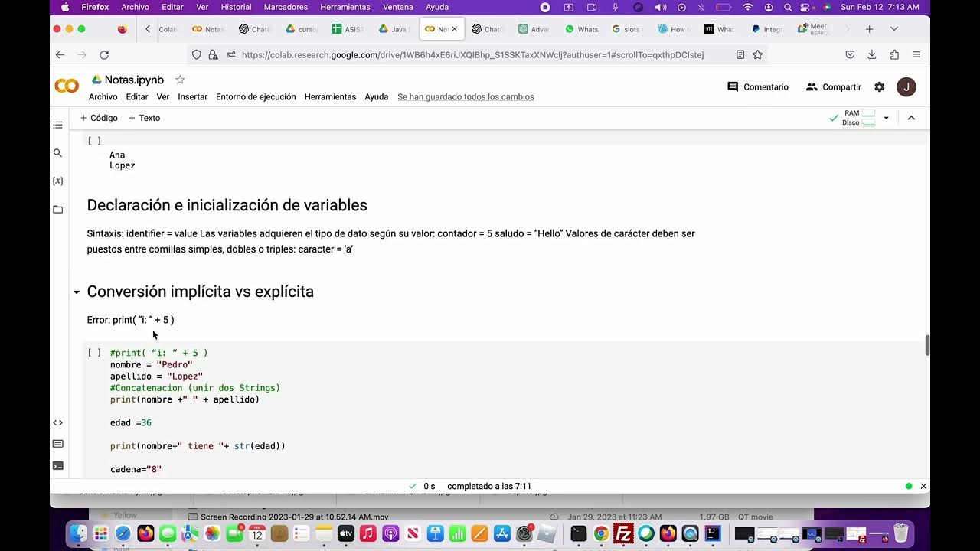
Task: Open Terminal from the Dock
Action: coord(579,533)
